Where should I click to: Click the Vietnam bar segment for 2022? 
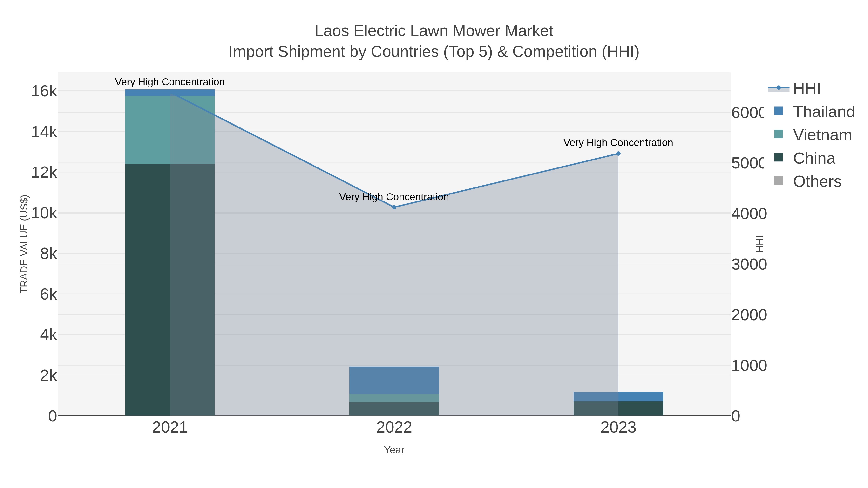tap(394, 398)
